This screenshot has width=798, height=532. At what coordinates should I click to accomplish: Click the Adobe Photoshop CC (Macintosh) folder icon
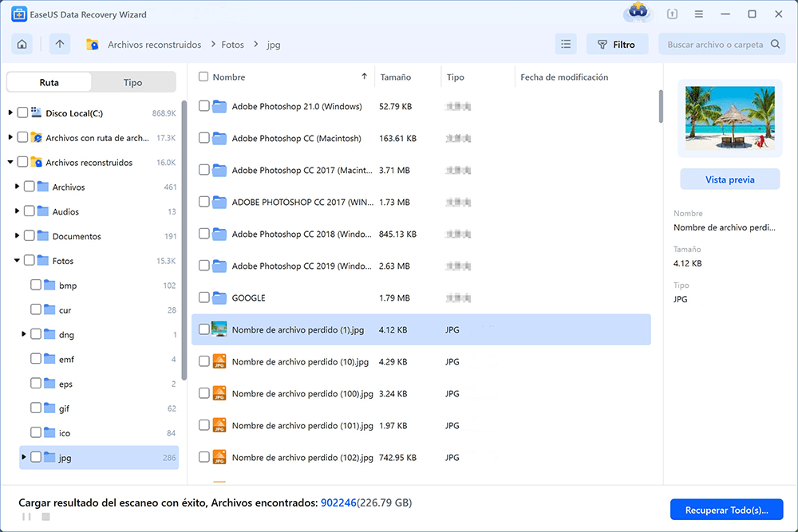[x=219, y=138]
